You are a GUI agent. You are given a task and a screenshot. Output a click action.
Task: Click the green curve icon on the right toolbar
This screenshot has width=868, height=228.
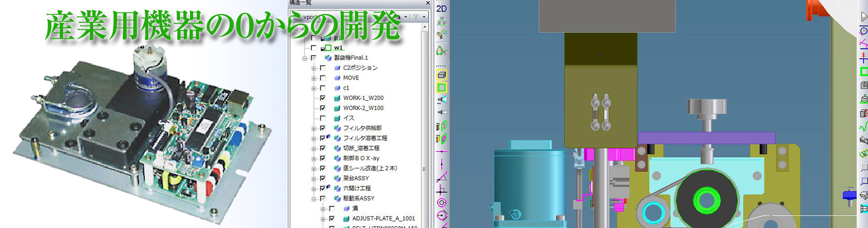click(863, 126)
